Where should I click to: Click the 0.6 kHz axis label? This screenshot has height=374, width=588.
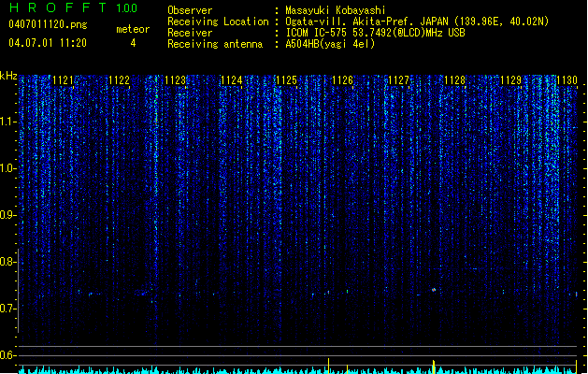8,355
